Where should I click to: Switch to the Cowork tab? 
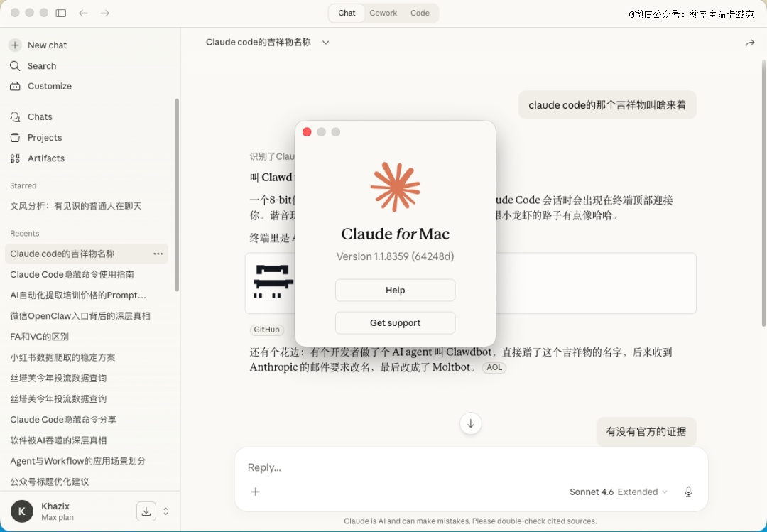pos(383,13)
